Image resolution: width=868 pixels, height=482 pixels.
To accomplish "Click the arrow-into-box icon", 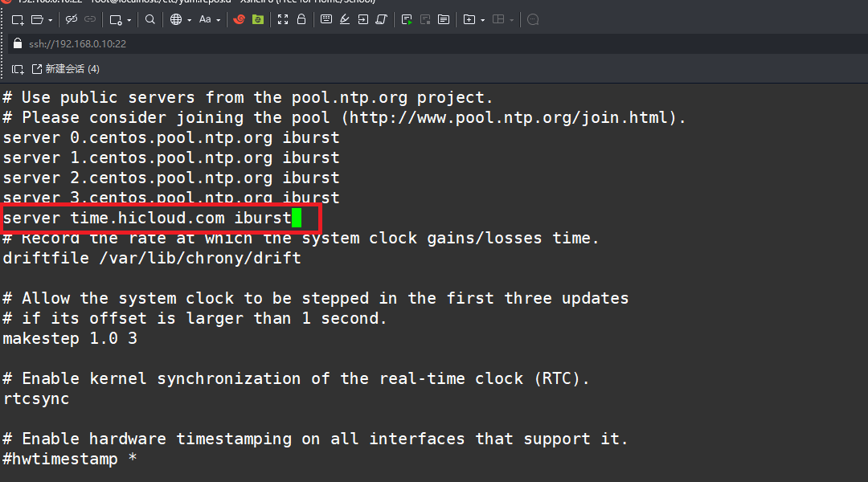I will point(363,19).
